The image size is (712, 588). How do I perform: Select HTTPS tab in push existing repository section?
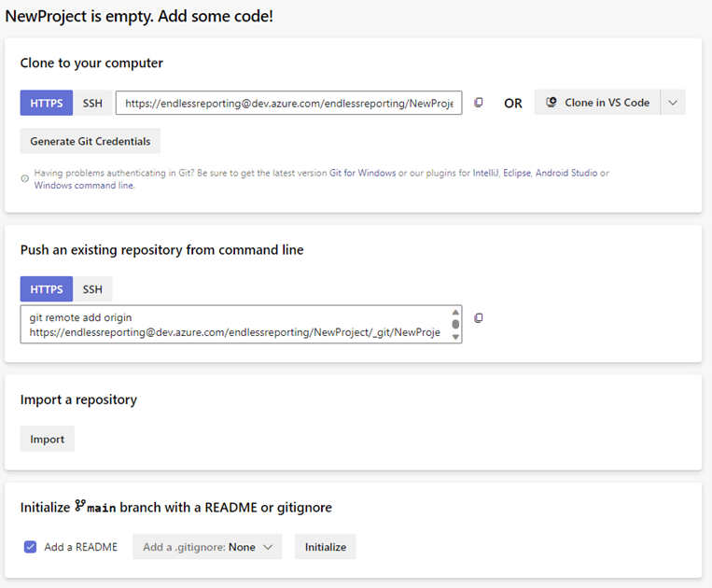click(47, 289)
